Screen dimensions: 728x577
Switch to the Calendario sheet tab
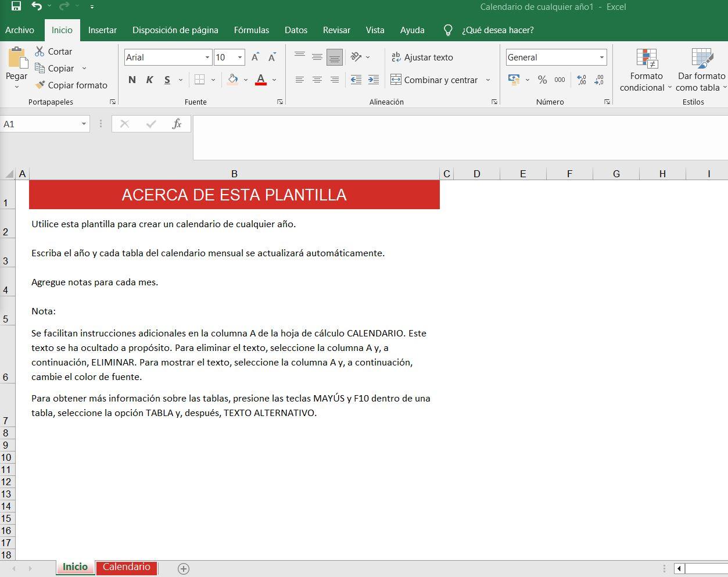coord(126,567)
